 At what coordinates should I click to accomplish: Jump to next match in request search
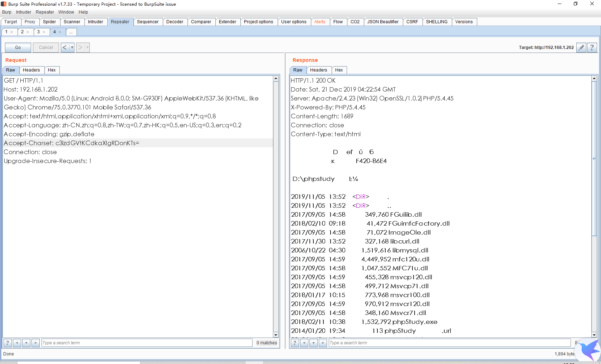point(35,343)
